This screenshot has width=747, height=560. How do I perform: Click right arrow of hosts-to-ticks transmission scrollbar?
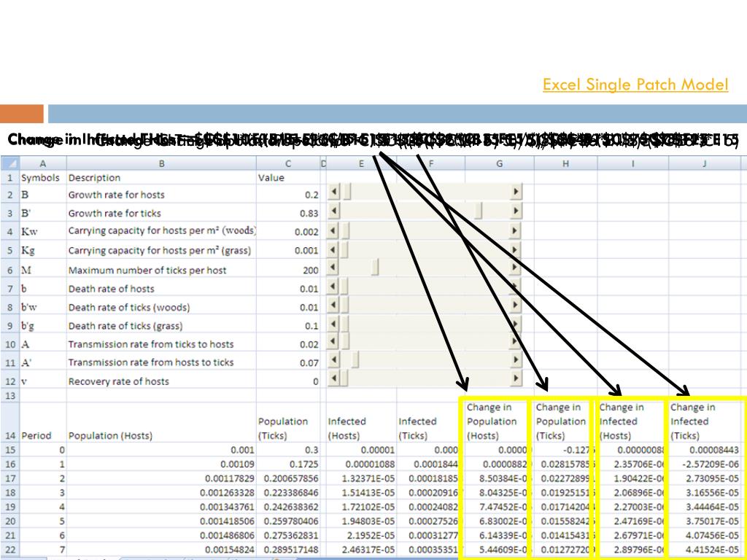[516, 359]
